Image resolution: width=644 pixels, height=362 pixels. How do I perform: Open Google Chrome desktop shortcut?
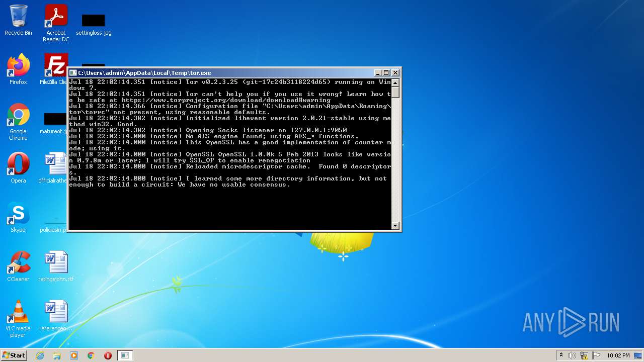pos(18,122)
